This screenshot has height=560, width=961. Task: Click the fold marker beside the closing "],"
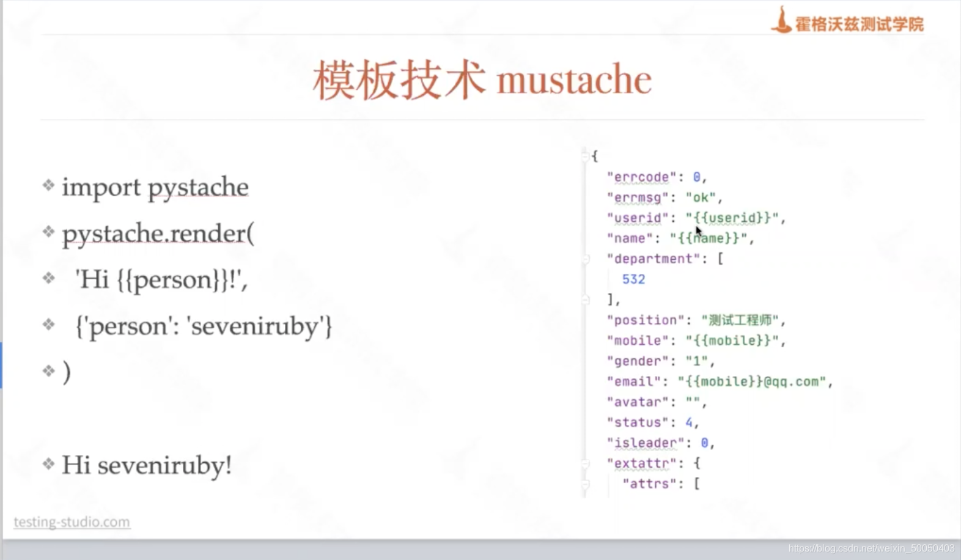point(586,300)
